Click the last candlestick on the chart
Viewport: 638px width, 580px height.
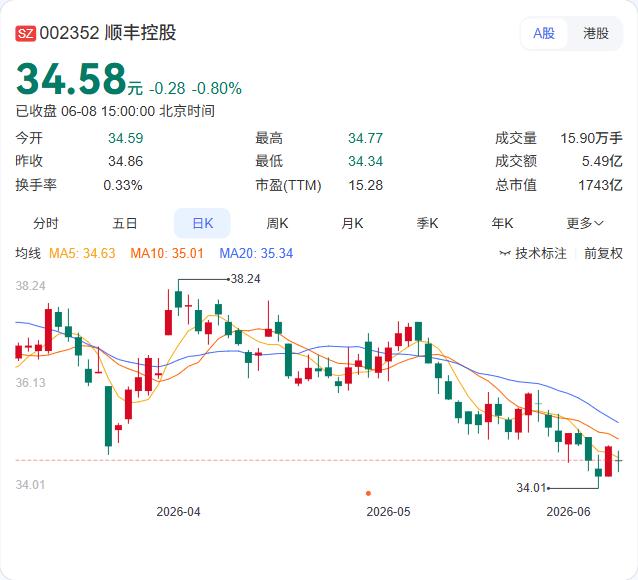[619, 461]
